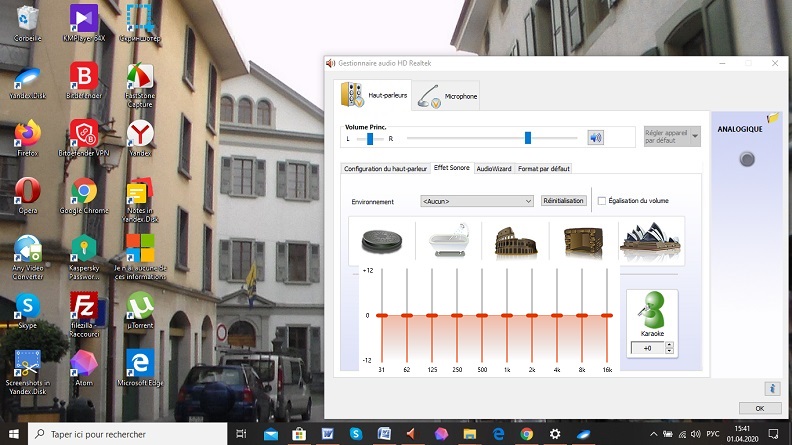Viewport: 792px width, 445px height.
Task: Switch to the Microphone tab
Action: coord(448,96)
